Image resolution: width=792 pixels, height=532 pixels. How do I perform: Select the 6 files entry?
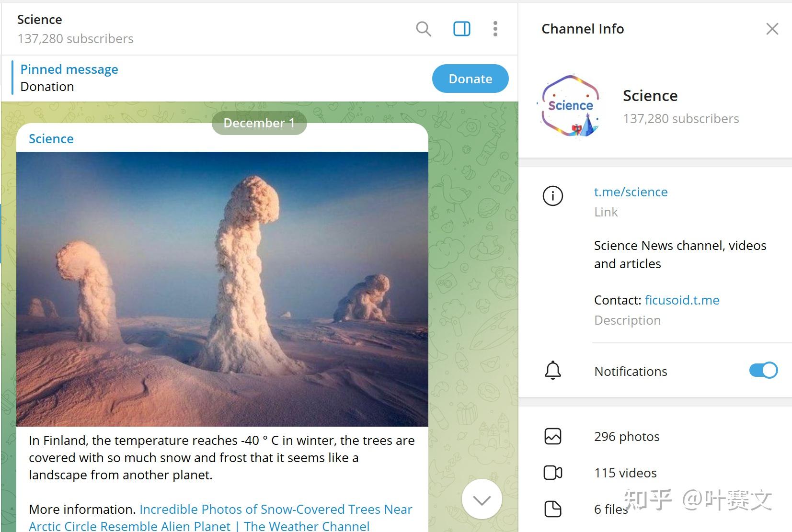(611, 509)
